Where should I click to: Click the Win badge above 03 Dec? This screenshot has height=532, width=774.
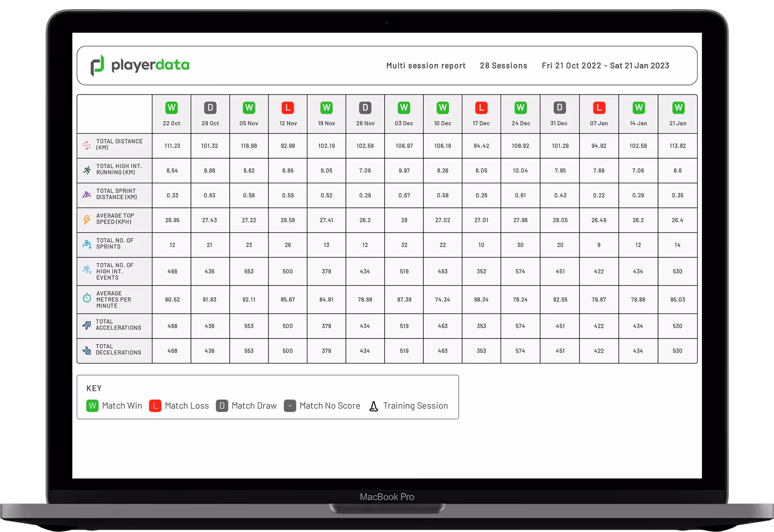(x=404, y=107)
